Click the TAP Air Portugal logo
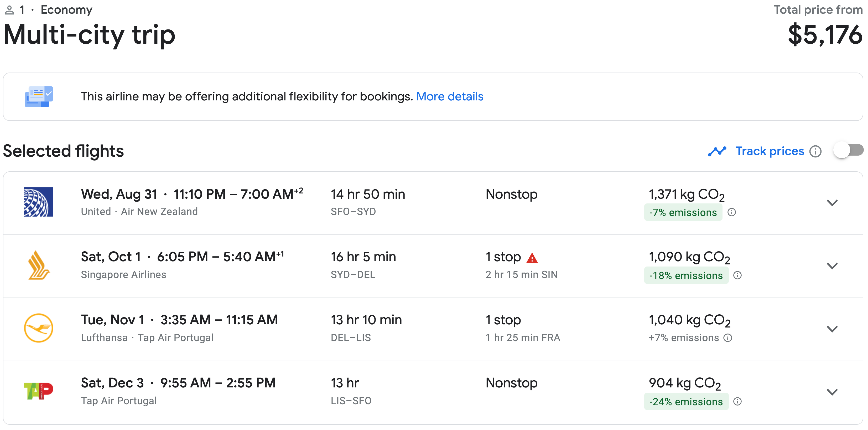868x430 pixels. [38, 391]
